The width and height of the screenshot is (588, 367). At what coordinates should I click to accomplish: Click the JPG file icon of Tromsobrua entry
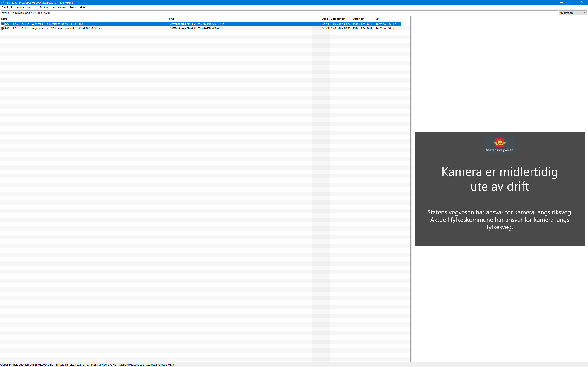click(3, 28)
